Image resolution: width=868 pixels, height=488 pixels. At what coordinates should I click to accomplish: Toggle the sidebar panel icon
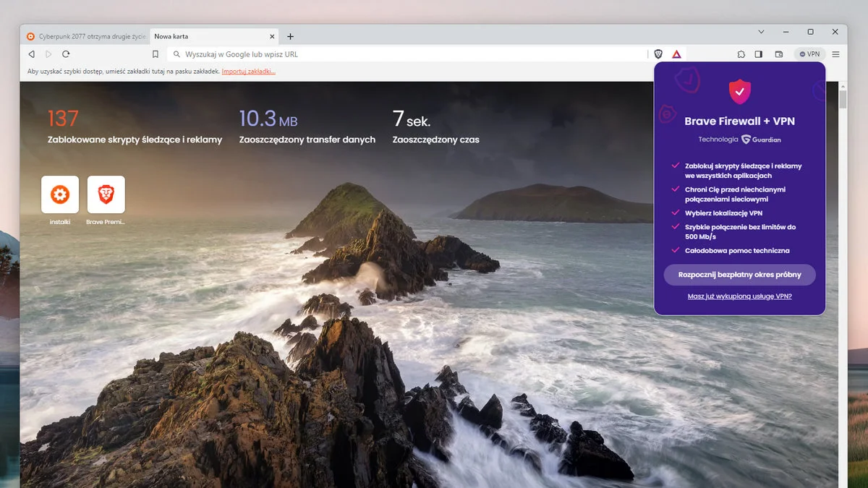point(759,54)
